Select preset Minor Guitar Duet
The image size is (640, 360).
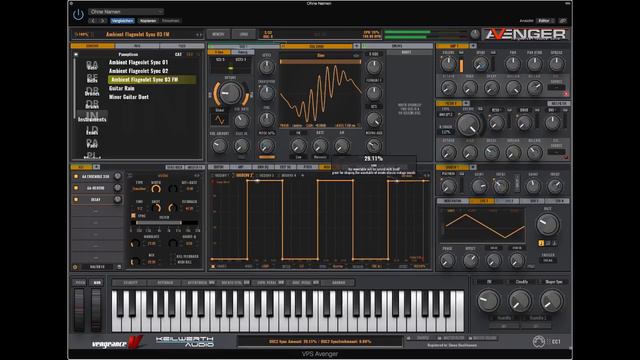(x=129, y=97)
